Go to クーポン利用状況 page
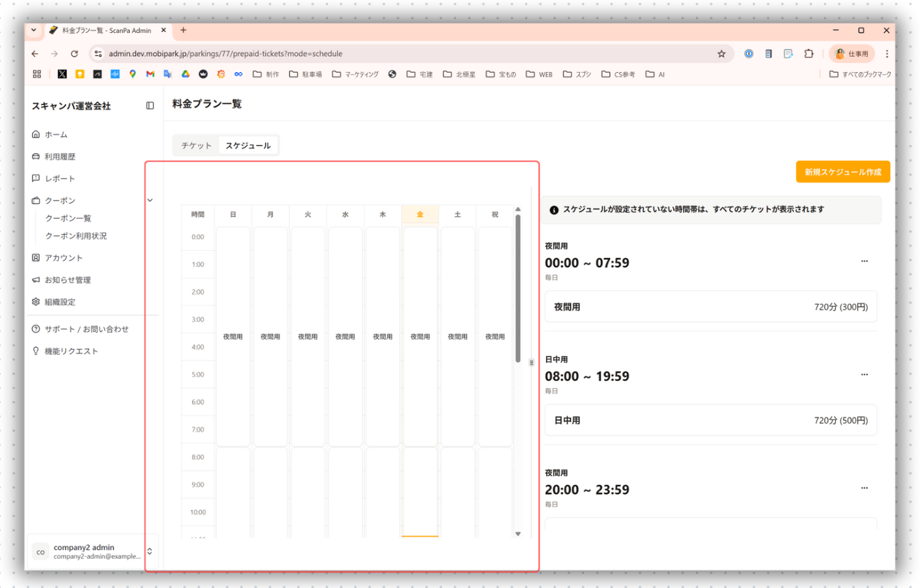 coord(75,236)
